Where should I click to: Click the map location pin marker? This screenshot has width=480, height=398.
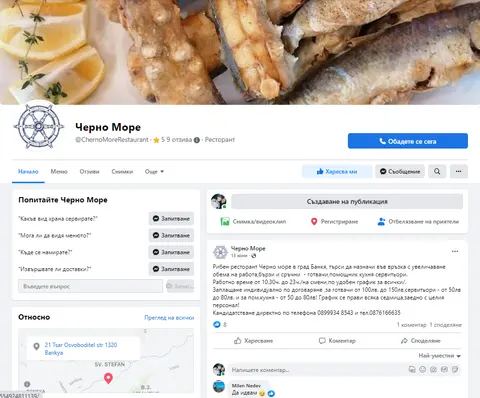click(x=108, y=378)
